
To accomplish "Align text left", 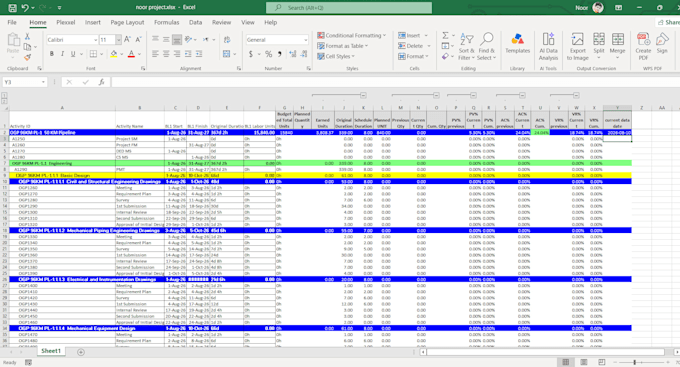I will tap(155, 54).
